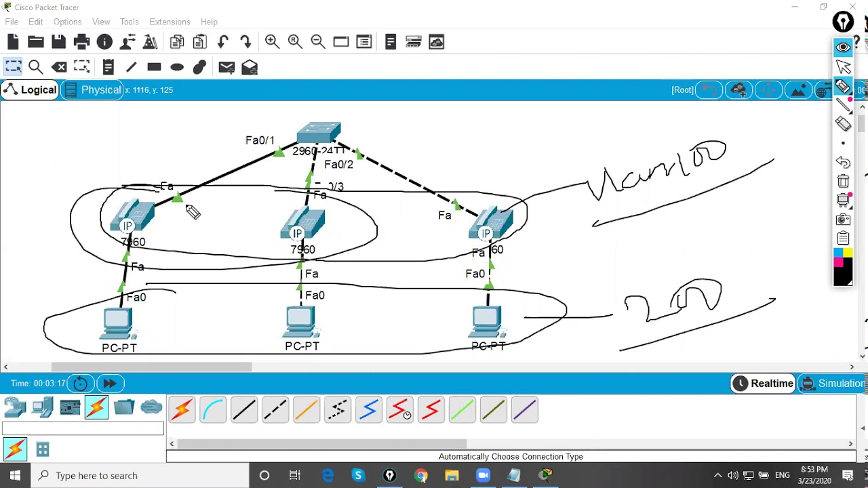The width and height of the screenshot is (868, 488).
Task: Select the Draw Freeform tool
Action: (x=199, y=67)
